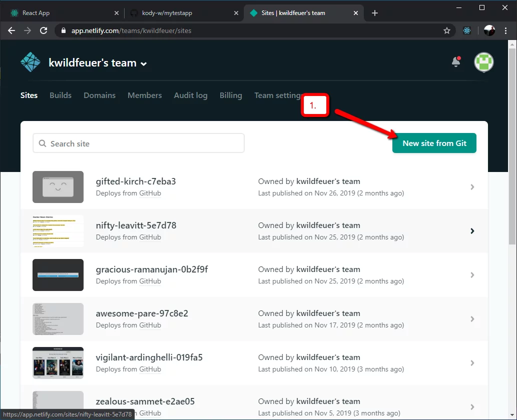This screenshot has width=517, height=420.
Task: Click the Netlify logo icon
Action: 31,62
